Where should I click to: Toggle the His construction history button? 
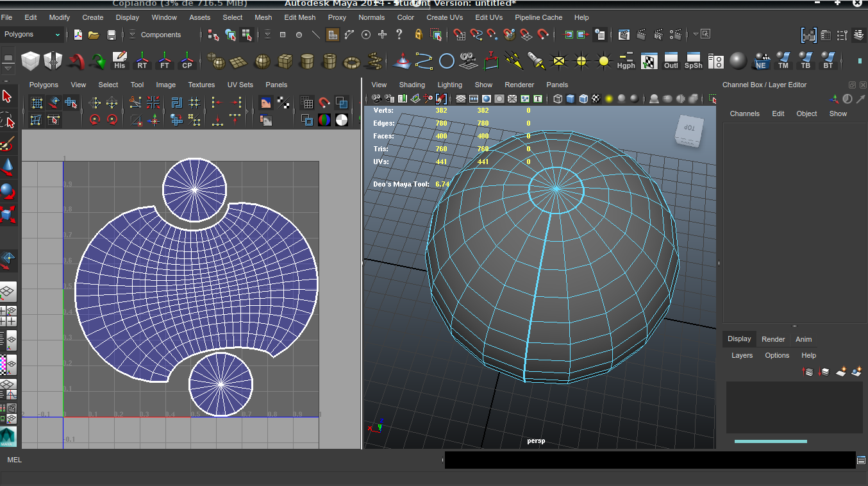[120, 60]
